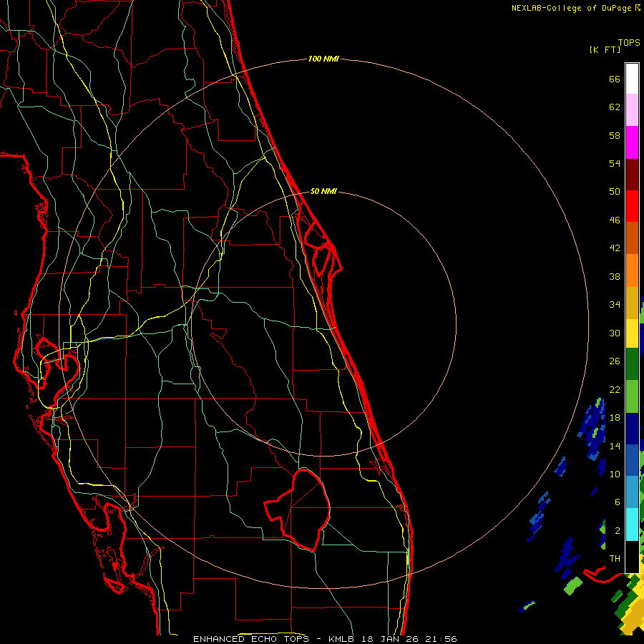Screen dimensions: 644x644
Task: Click the 22 legend value
Action: (x=615, y=389)
